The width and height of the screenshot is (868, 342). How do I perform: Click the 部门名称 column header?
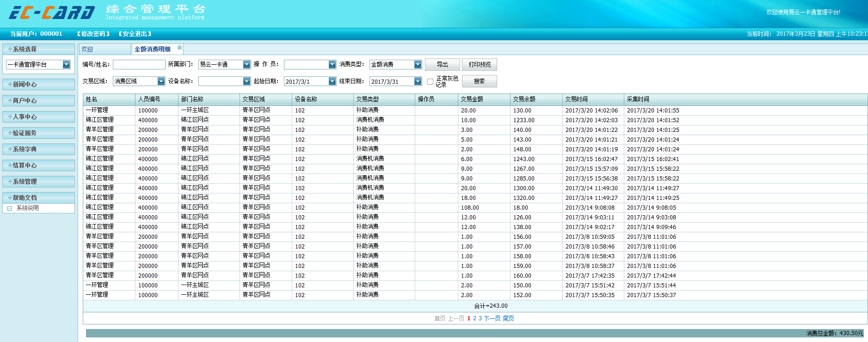(x=209, y=99)
